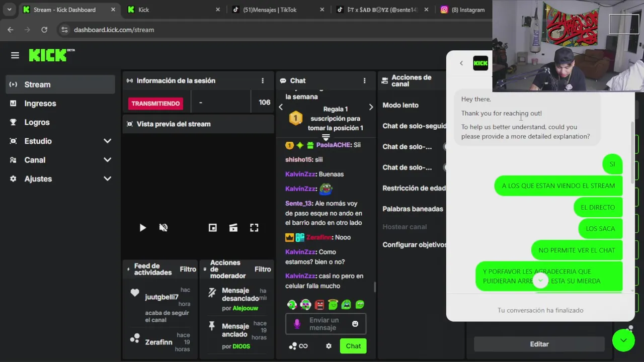Click moderator name DIOOS
The height and width of the screenshot is (362, 644).
click(x=241, y=346)
